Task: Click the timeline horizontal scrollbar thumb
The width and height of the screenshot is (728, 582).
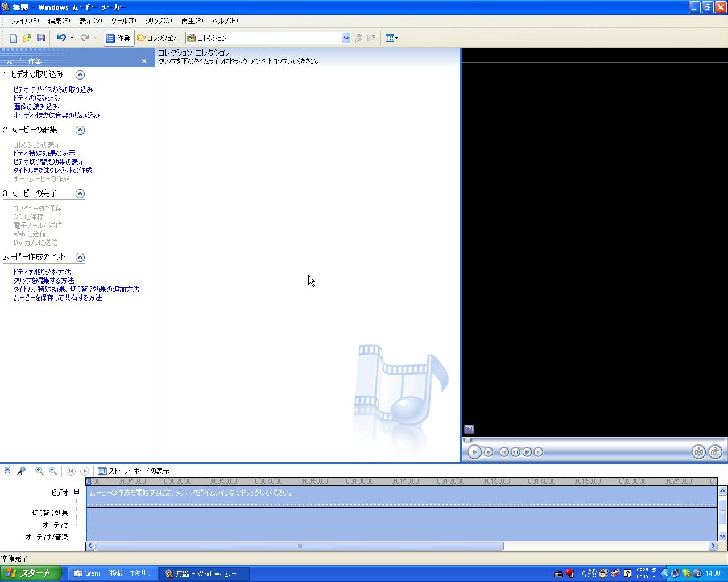Action: 300,546
